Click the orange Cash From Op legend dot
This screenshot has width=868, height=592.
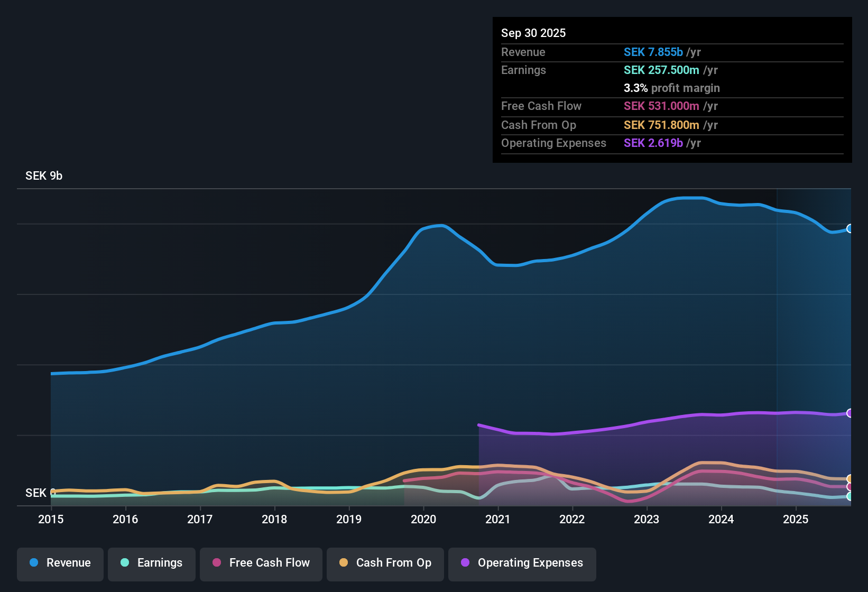coord(344,563)
